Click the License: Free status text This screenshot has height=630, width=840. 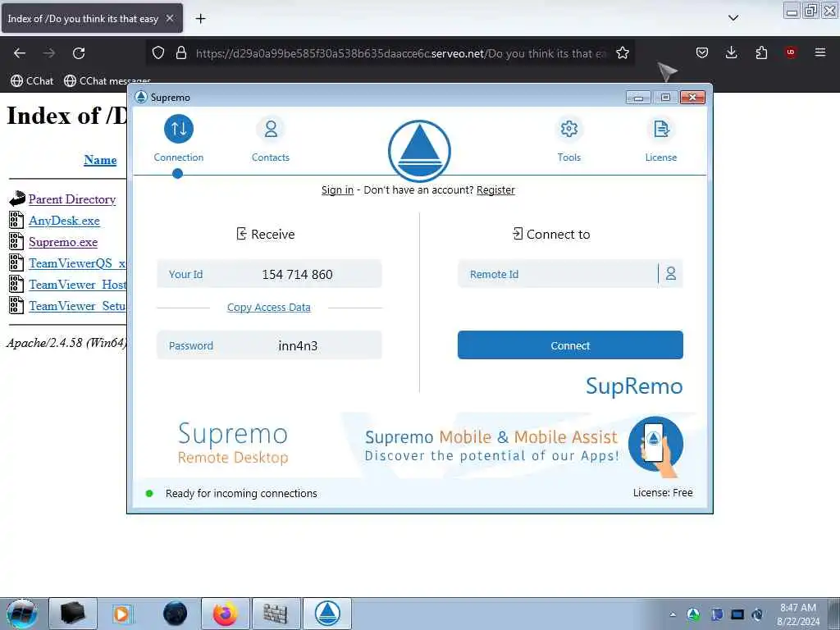pos(663,492)
